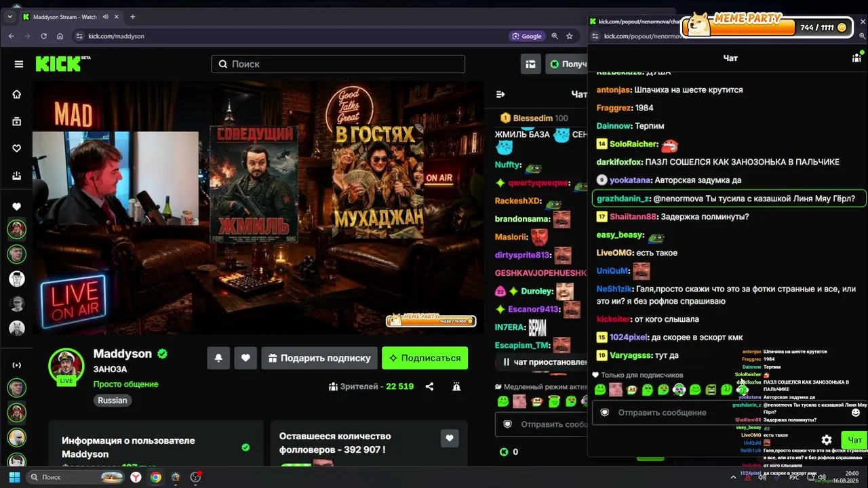868x488 pixels.
Task: Click the dashboard layout icon beside the search field
Action: click(x=531, y=64)
